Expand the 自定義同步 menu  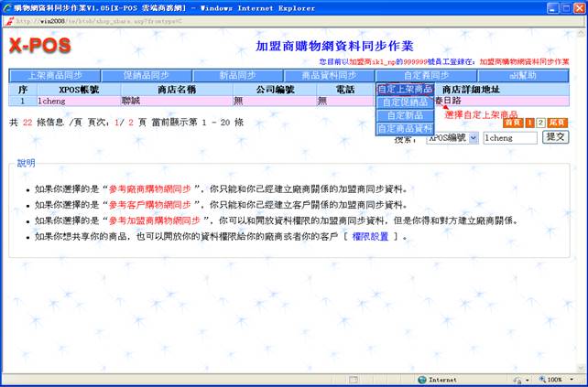[426, 75]
